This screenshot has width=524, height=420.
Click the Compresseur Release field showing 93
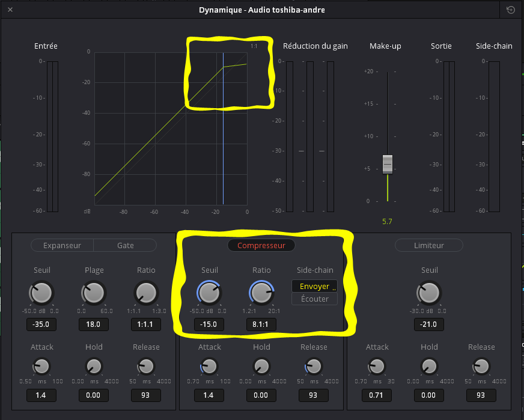[x=314, y=395]
